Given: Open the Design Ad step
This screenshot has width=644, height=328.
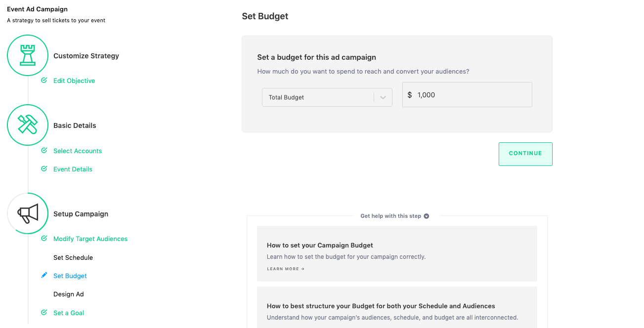Looking at the screenshot, I should [x=69, y=294].
